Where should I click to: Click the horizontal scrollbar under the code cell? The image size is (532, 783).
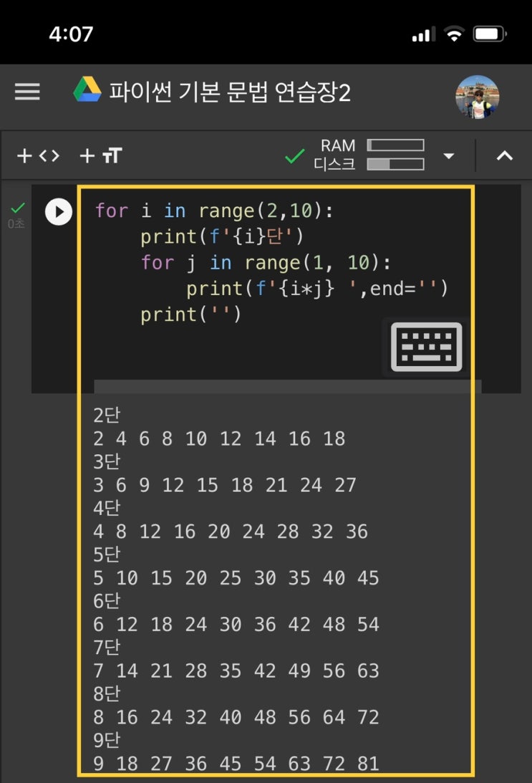point(286,387)
